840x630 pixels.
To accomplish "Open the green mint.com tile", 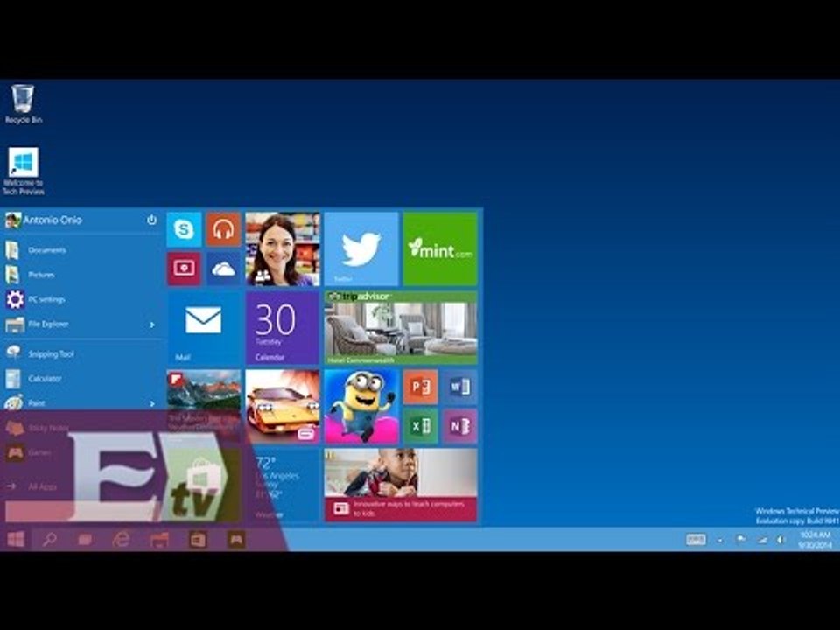I will coord(440,249).
